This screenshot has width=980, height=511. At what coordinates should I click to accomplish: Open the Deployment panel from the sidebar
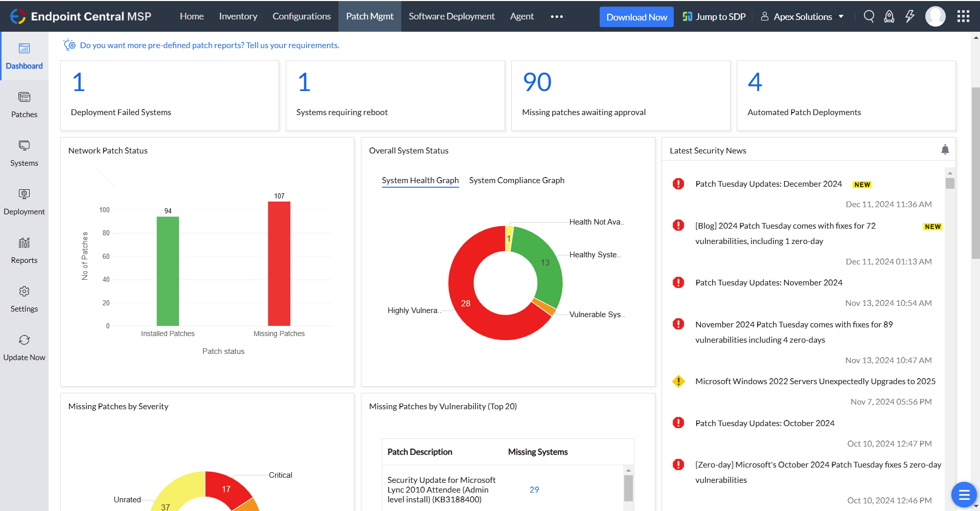(24, 199)
